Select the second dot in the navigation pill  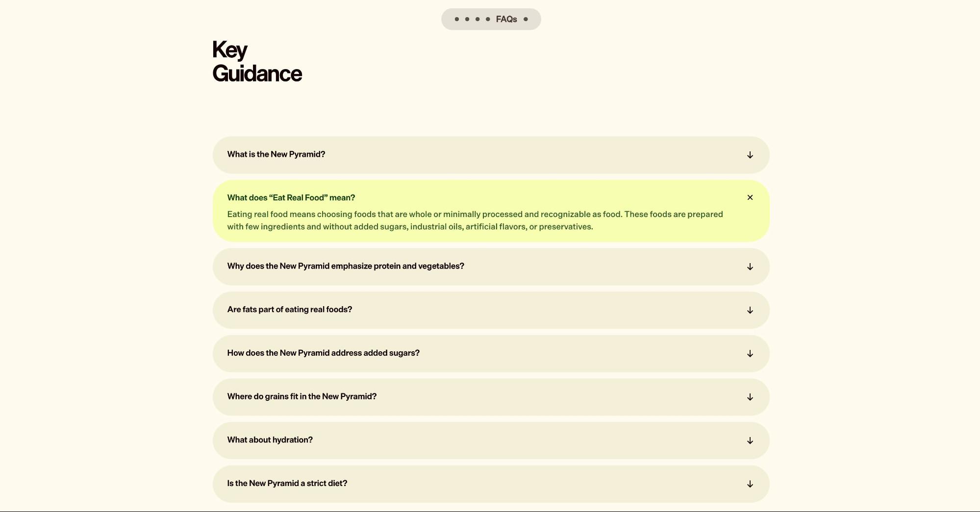[467, 19]
